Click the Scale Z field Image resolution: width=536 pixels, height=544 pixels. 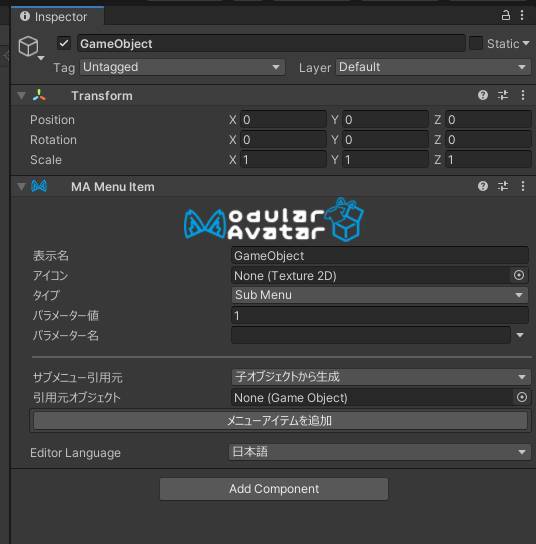[488, 160]
